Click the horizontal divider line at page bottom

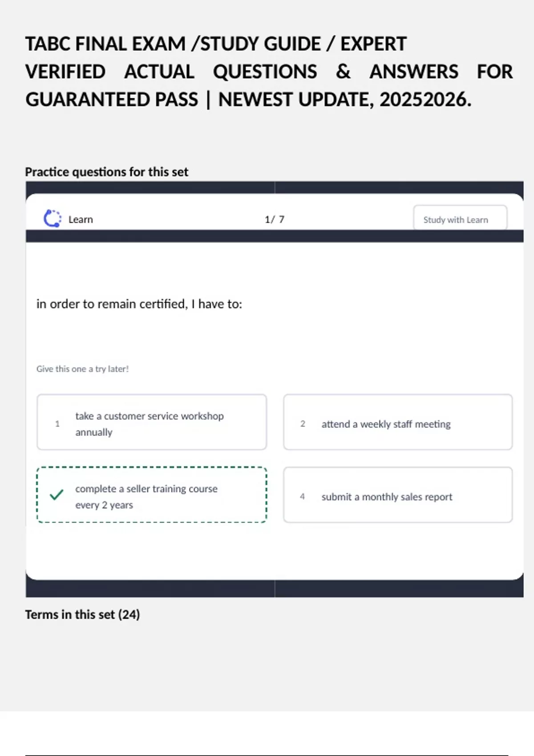point(267,755)
